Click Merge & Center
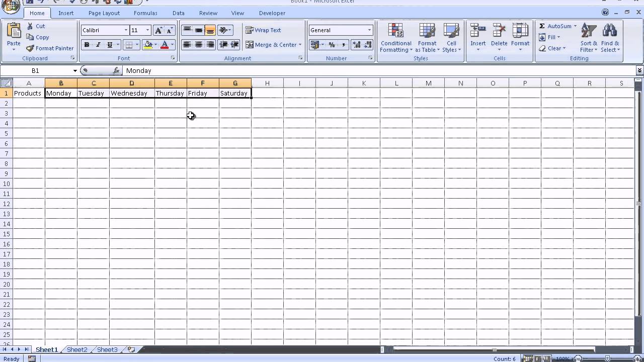This screenshot has height=362, width=644. 271,45
